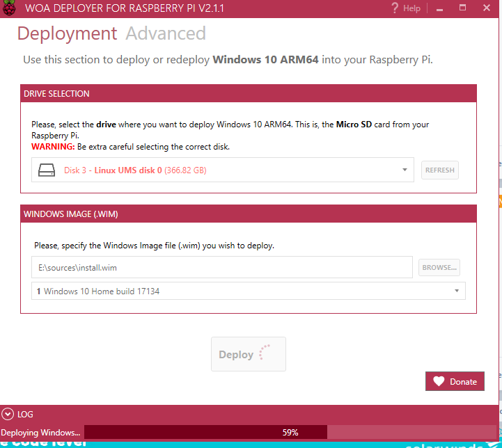
Task: Click the spinning progress indicator on Deploy
Action: click(265, 353)
